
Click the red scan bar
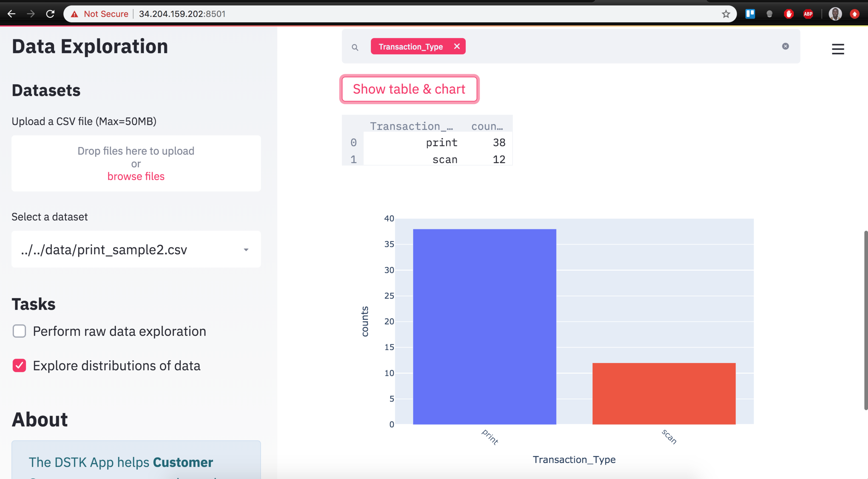coord(664,393)
